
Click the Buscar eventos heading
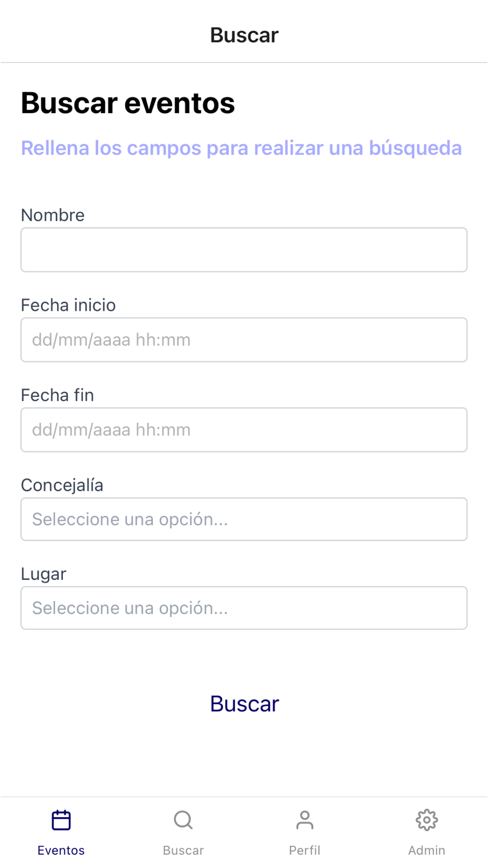(x=128, y=103)
